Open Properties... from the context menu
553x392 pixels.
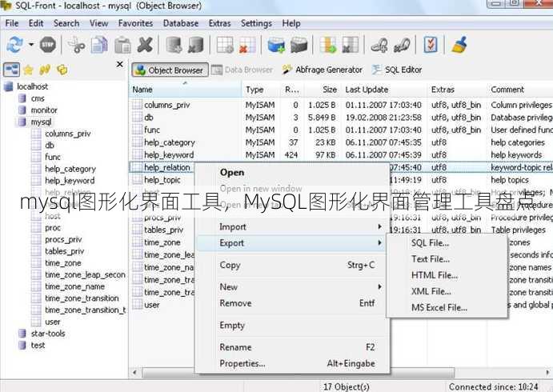(292, 363)
